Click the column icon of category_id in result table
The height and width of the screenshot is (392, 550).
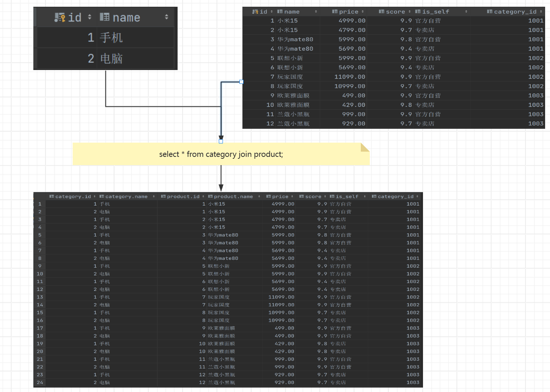374,196
